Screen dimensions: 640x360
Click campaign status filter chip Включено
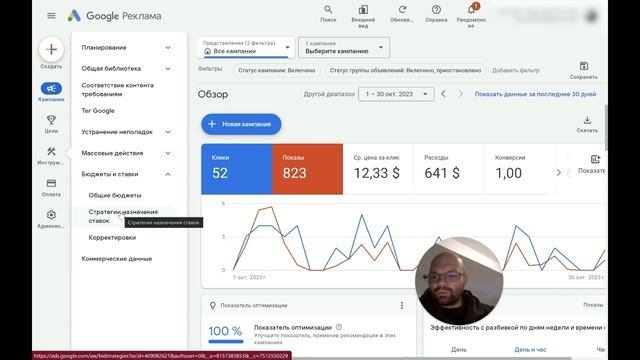pos(277,70)
